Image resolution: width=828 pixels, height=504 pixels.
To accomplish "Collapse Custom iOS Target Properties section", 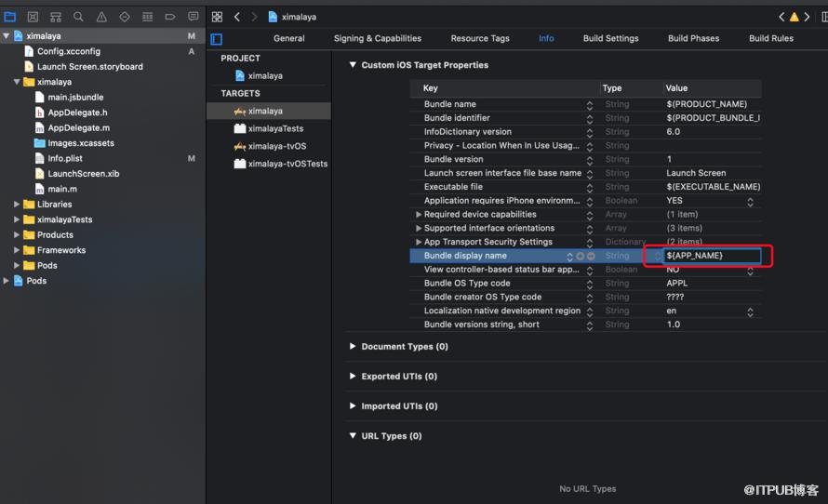I will pyautogui.click(x=353, y=65).
